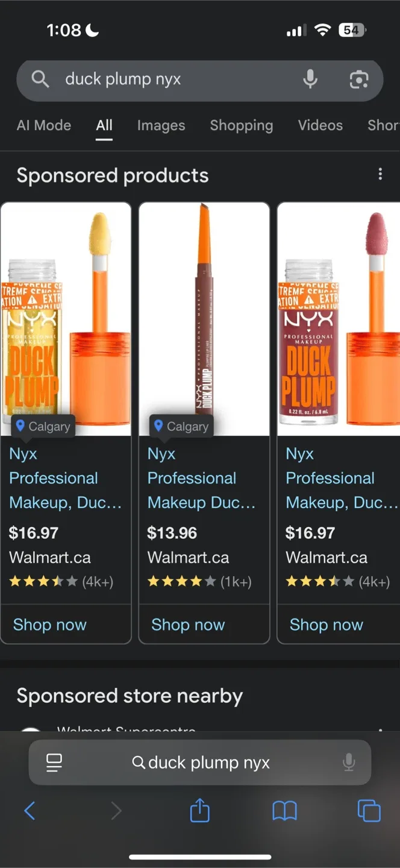Tap the voice search microphone icon

click(310, 79)
